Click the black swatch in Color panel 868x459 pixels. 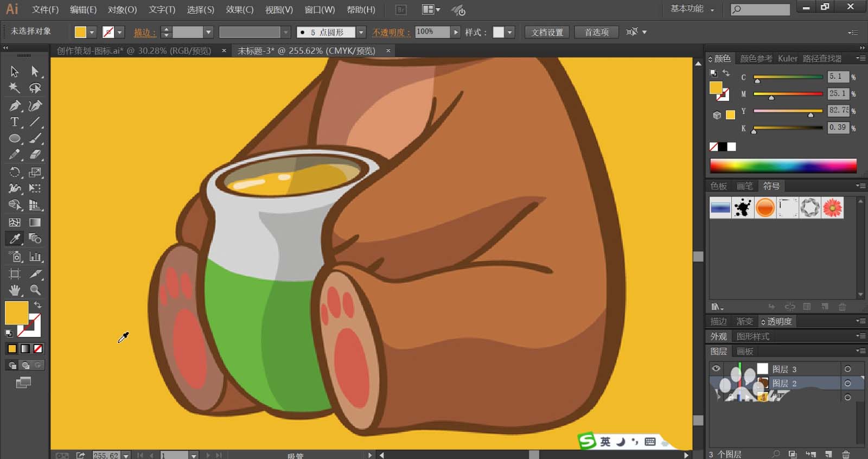point(723,146)
